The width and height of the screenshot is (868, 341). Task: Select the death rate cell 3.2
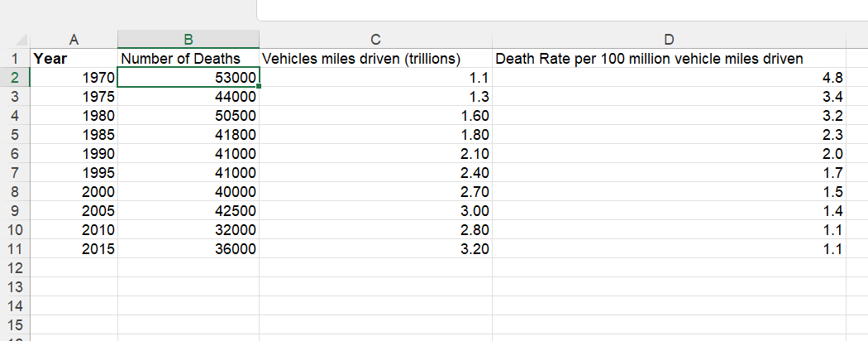tap(669, 115)
